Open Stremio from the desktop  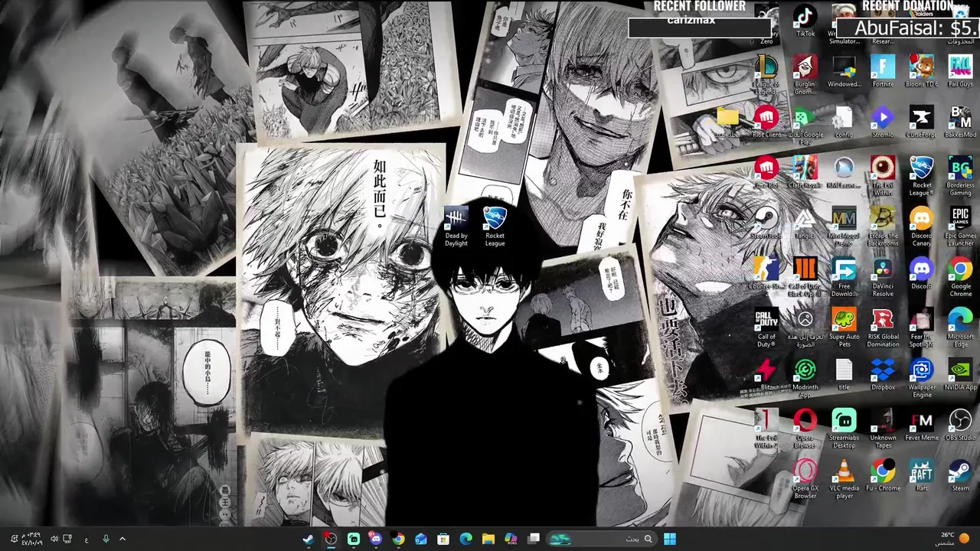(883, 122)
